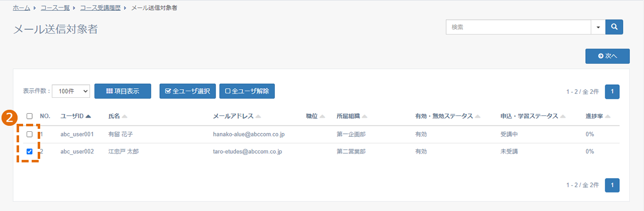The width and height of the screenshot is (644, 211).
Task: Click the name 江忠戸 太郎
Action: tap(124, 151)
